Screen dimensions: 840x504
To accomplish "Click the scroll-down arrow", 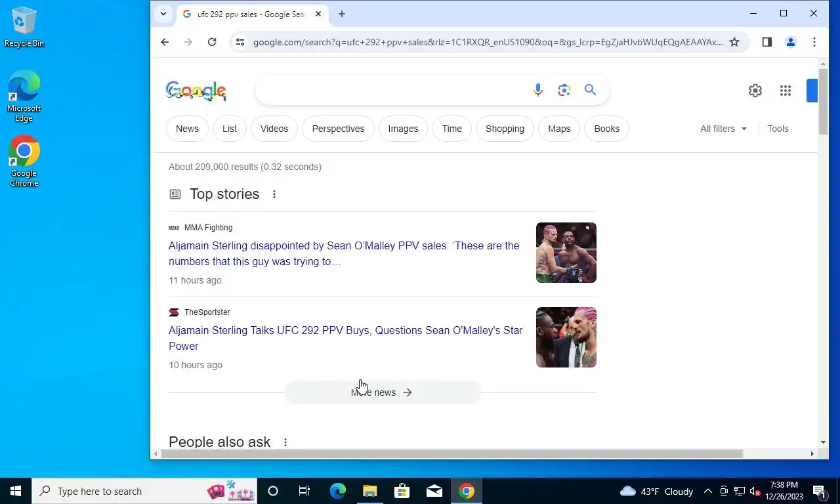I will pyautogui.click(x=823, y=442).
